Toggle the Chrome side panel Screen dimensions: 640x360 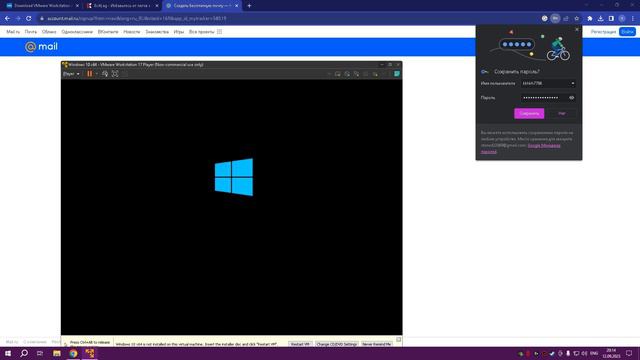coord(611,18)
